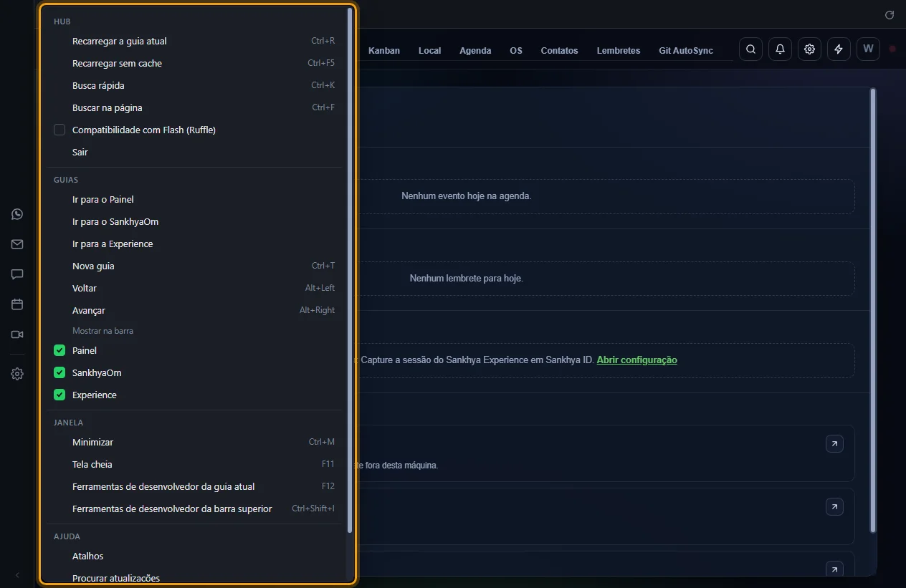Open the sidebar settings gear icon
Viewport: 906px width, 588px height.
[17, 374]
